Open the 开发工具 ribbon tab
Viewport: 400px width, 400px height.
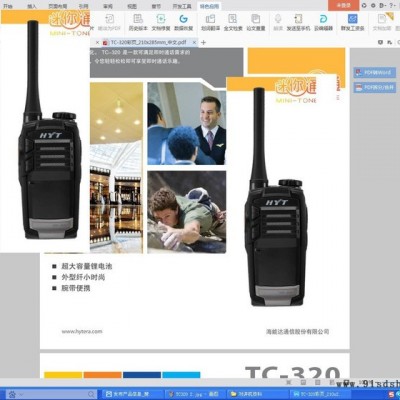(x=182, y=6)
